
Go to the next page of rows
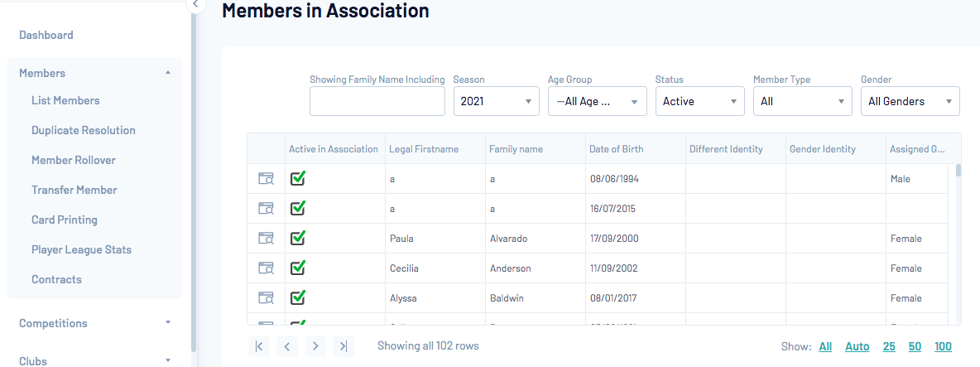click(315, 346)
